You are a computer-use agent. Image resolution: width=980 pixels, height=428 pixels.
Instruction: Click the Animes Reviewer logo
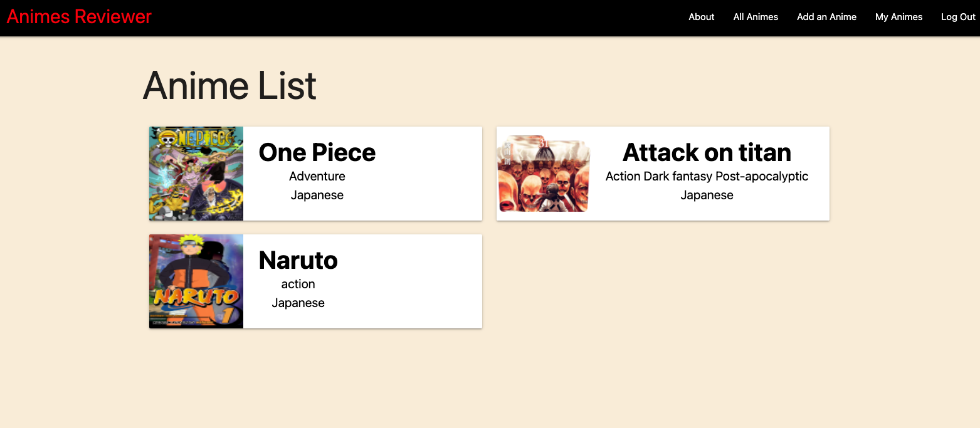(x=78, y=16)
